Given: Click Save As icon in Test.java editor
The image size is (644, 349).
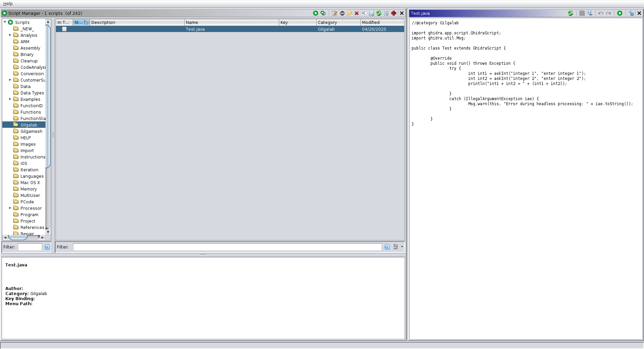Looking at the screenshot, I should 590,13.
